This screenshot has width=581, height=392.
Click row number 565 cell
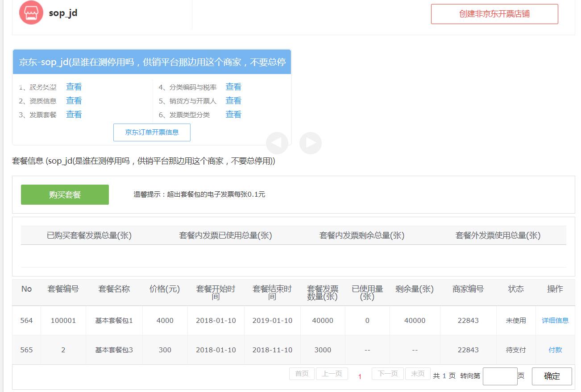pyautogui.click(x=26, y=350)
